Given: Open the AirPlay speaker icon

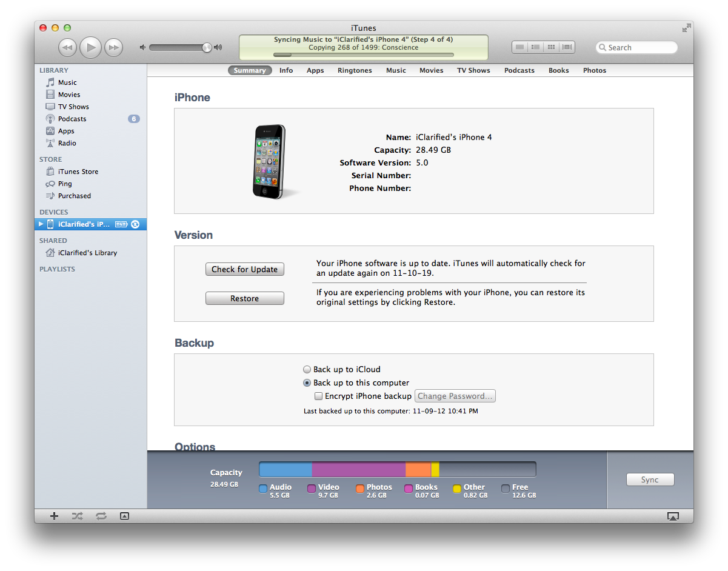Looking at the screenshot, I should click(x=673, y=516).
